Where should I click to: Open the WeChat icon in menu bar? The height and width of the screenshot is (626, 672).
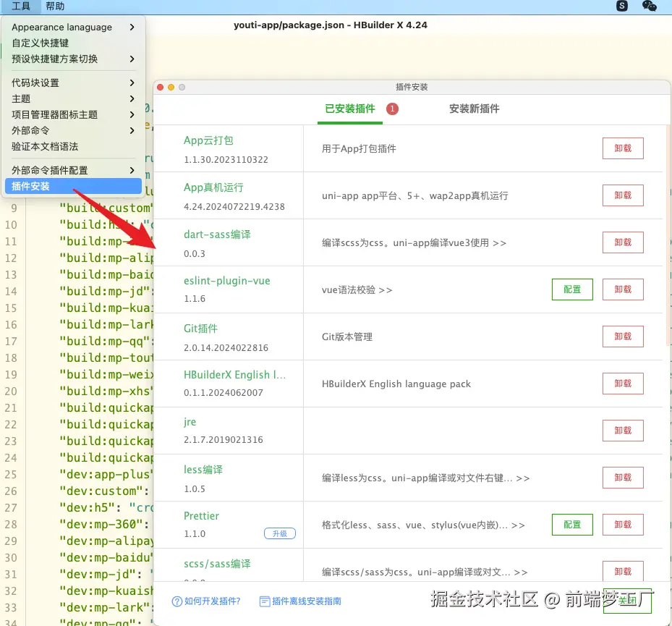[x=650, y=6]
